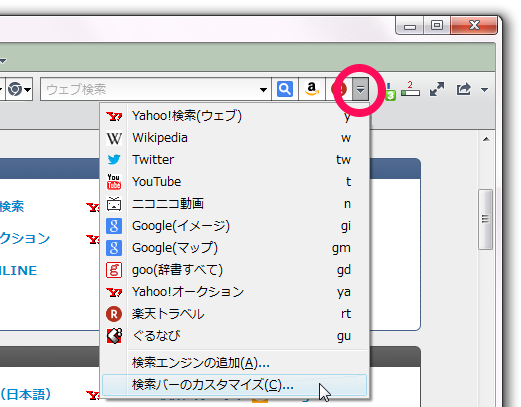Screen dimensions: 521x407
Task: Click the vertical scrollbar thumb
Action: click(485, 219)
